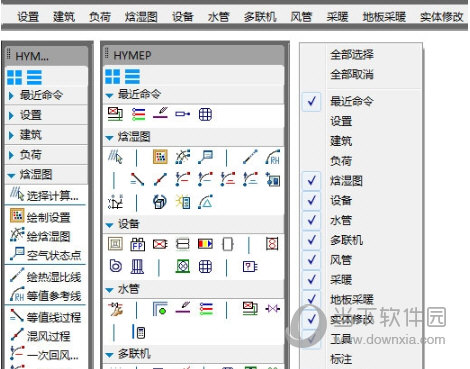Click the recent-command grid icon in HYMEP 最近命令
This screenshot has height=369, width=470.
coord(205,114)
